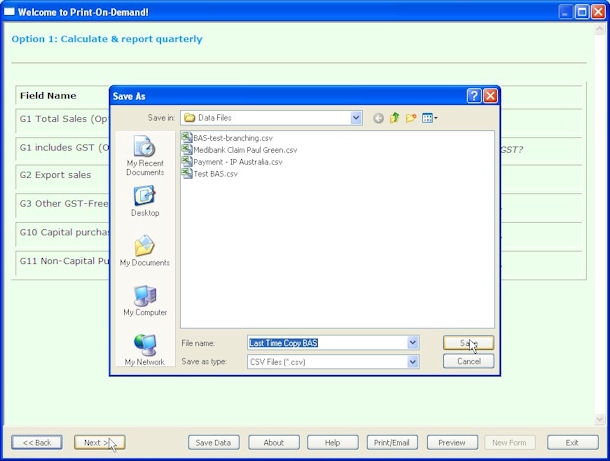Expand the Save in folder dropdown

coord(356,118)
